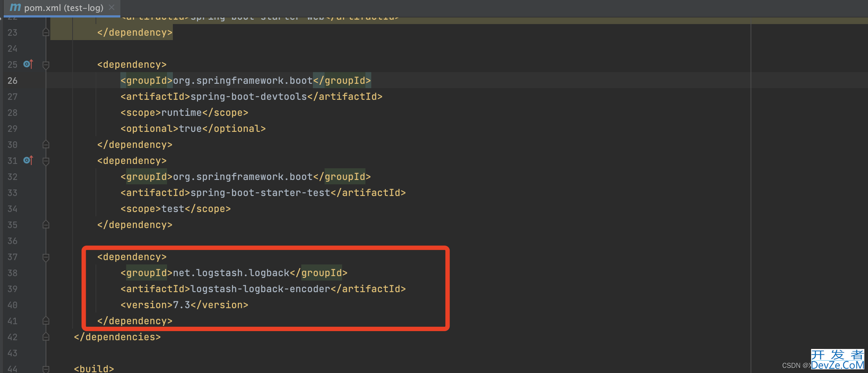
Task: Click the fold end marker on line 35
Action: coord(46,224)
